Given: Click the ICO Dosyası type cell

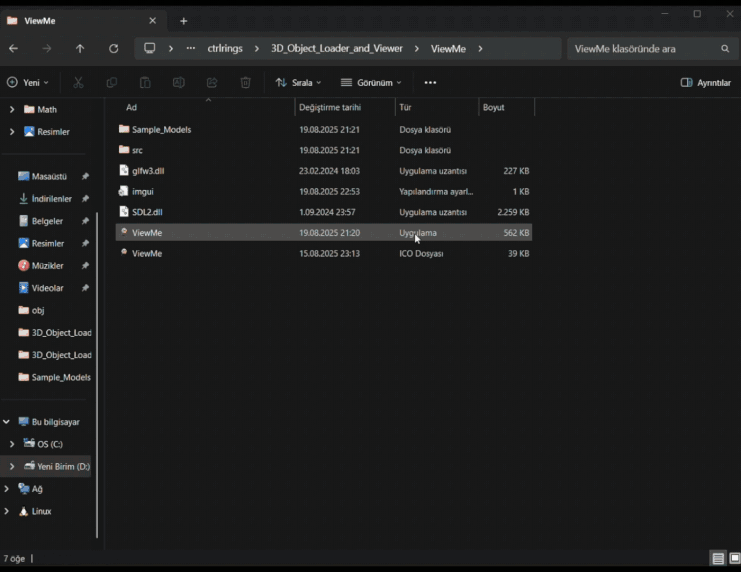Looking at the screenshot, I should [x=421, y=253].
